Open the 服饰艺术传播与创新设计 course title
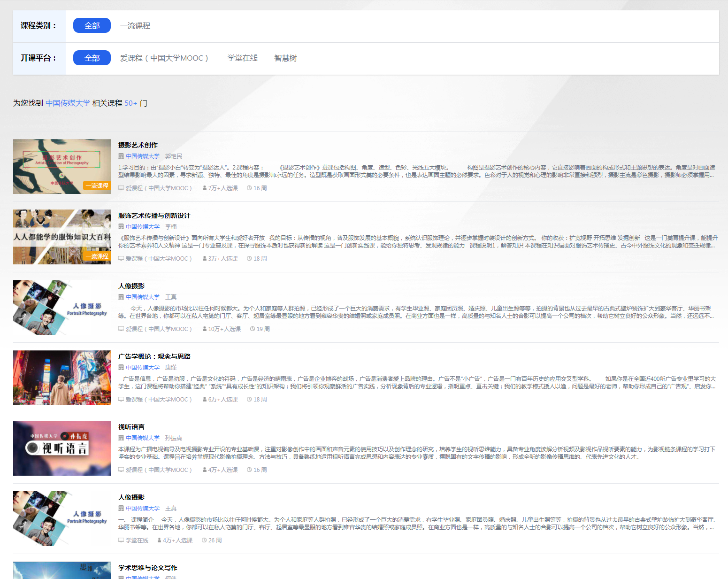728x579 pixels. coord(154,216)
